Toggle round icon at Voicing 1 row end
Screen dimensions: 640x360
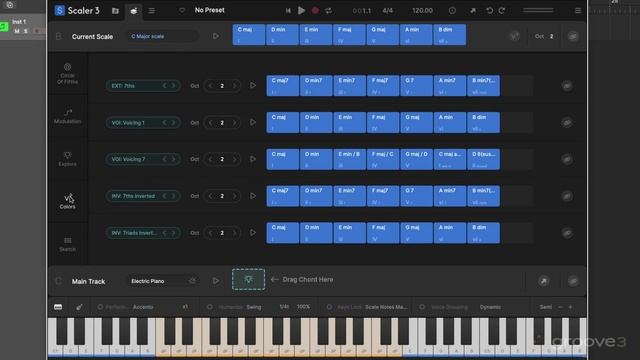click(567, 122)
